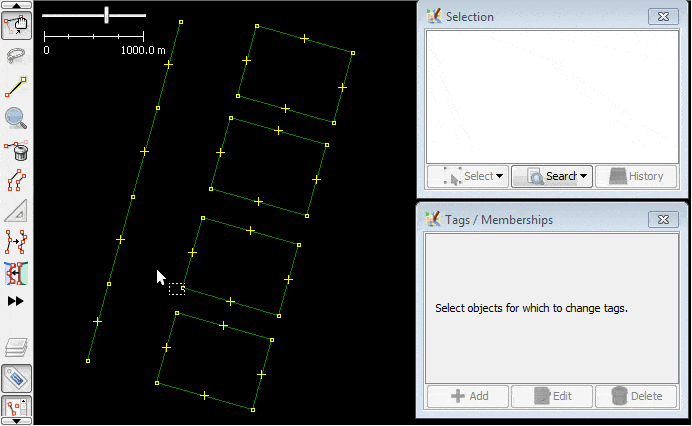The image size is (692, 426).
Task: Click the Delete button in the Tags panel
Action: [636, 396]
